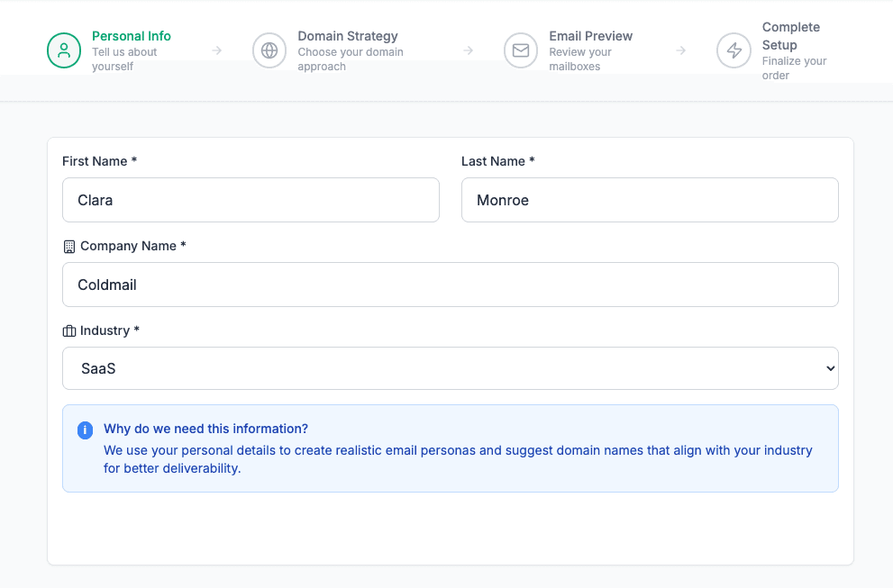Focus the First Name field with Clara
The image size is (893, 588).
click(x=251, y=200)
